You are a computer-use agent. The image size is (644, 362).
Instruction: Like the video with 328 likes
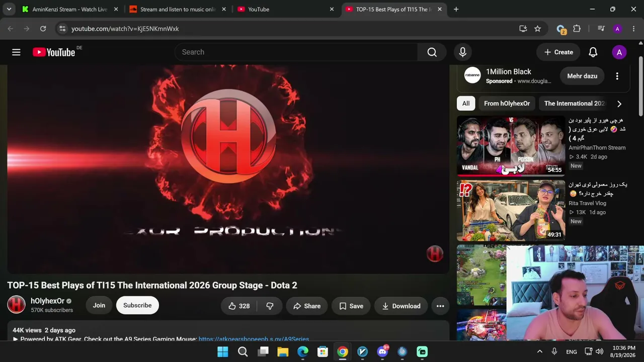[239, 306]
